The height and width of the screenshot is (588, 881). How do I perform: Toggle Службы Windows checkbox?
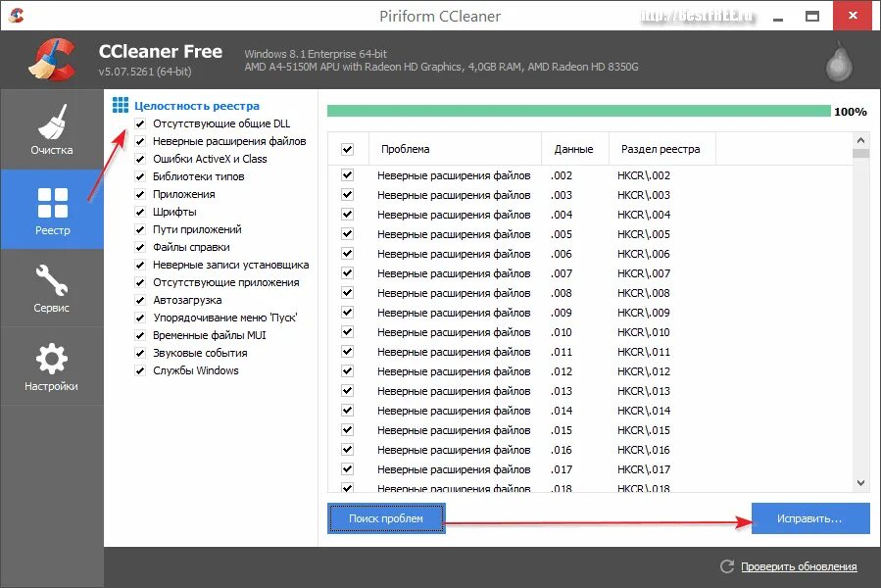(140, 370)
